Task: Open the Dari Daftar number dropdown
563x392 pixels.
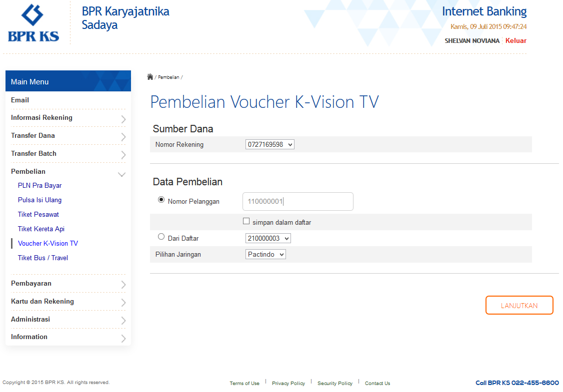Action: pyautogui.click(x=268, y=239)
